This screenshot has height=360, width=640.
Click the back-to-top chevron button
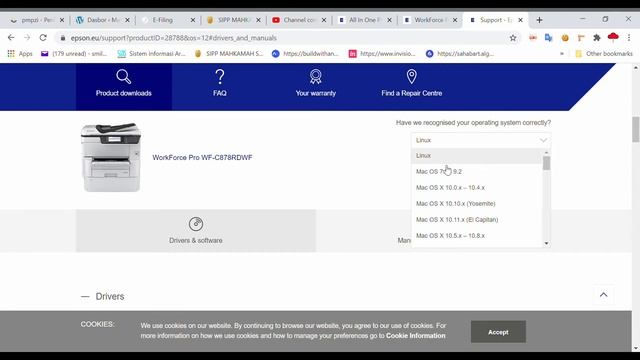point(603,295)
